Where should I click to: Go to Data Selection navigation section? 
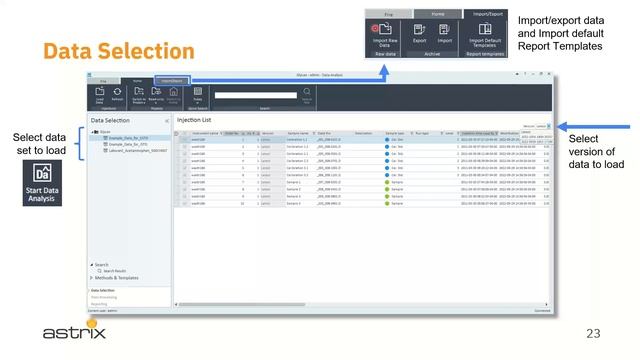click(103, 290)
